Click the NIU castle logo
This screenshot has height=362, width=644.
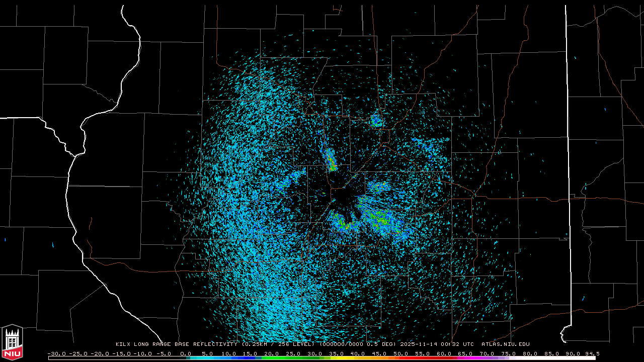[x=12, y=342]
